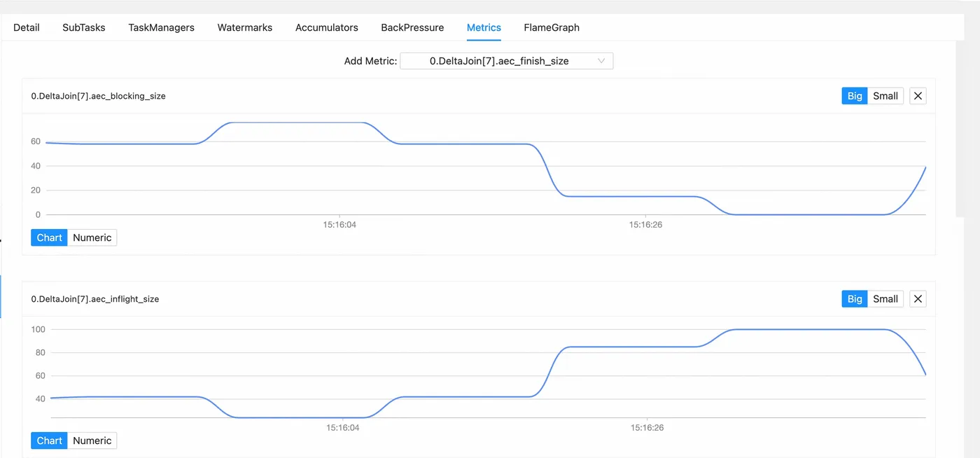The width and height of the screenshot is (980, 458).
Task: View the Watermarks tab
Action: pyautogui.click(x=245, y=27)
